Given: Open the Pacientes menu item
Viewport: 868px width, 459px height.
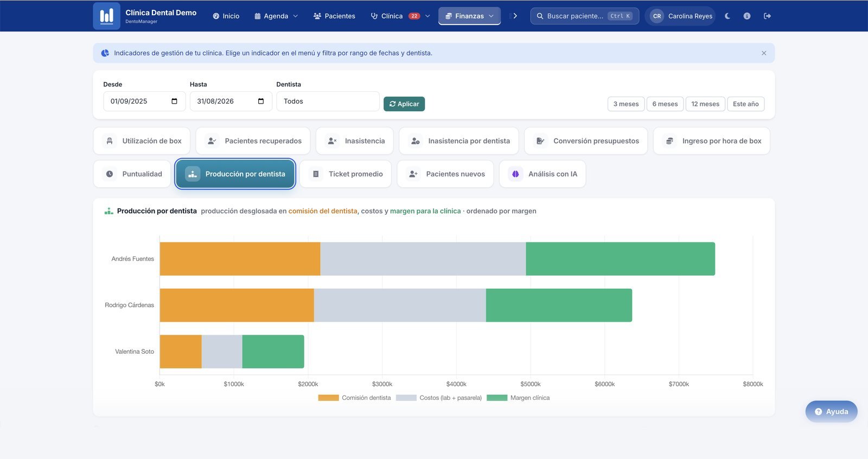Looking at the screenshot, I should [334, 16].
